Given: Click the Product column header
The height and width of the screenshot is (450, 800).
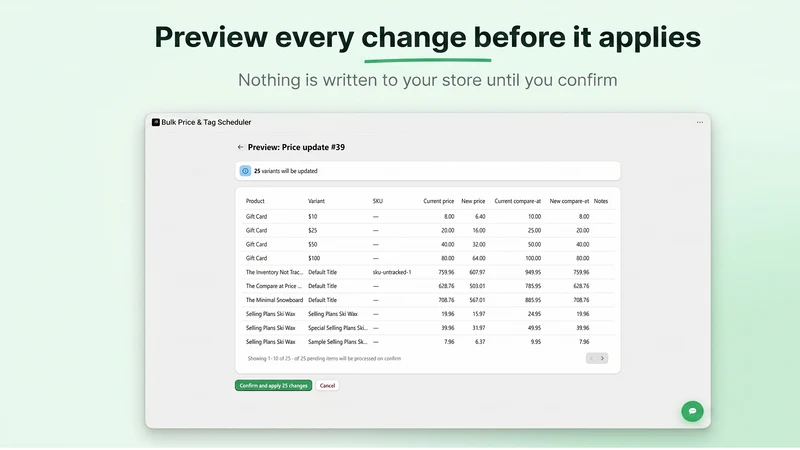Looking at the screenshot, I should coord(255,201).
